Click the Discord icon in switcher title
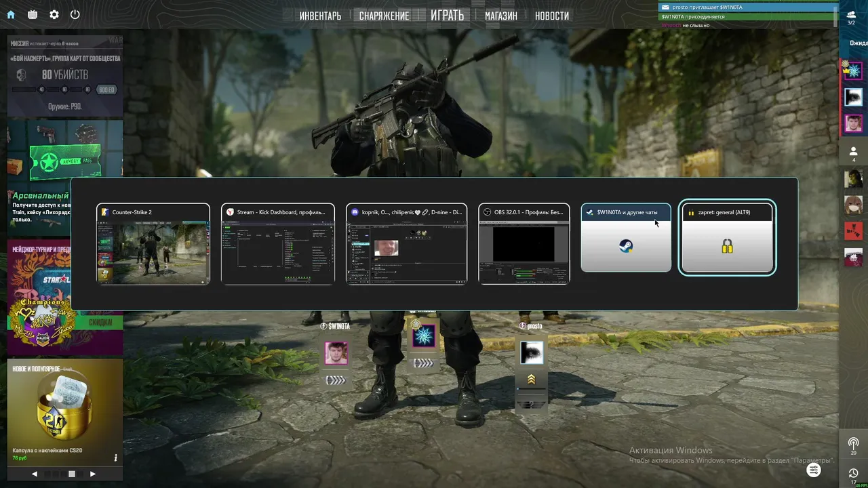The height and width of the screenshot is (488, 868). pos(355,212)
